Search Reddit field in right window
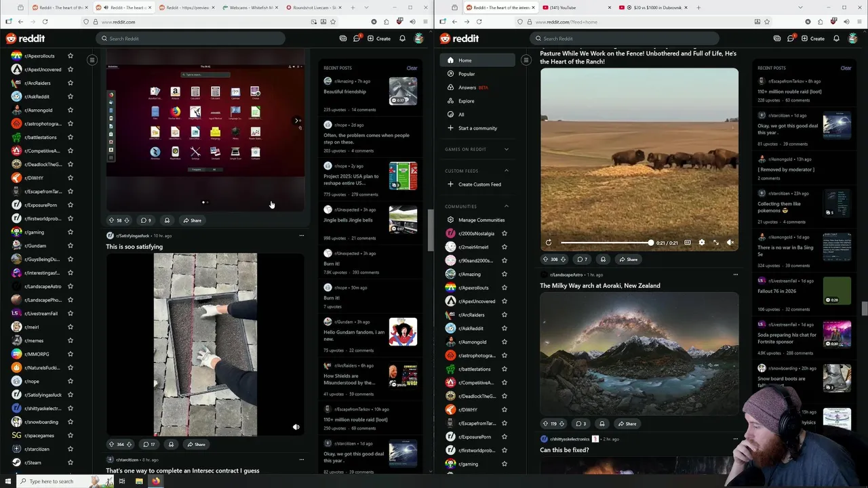 624,39
